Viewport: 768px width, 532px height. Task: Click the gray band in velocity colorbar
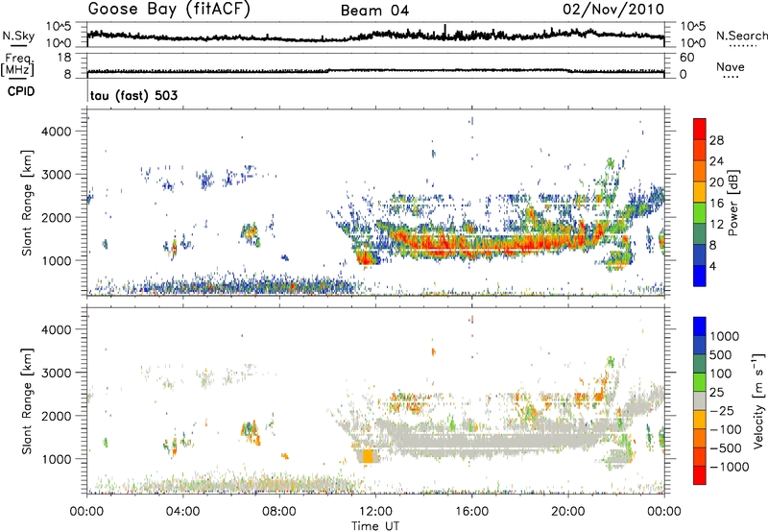coord(700,400)
